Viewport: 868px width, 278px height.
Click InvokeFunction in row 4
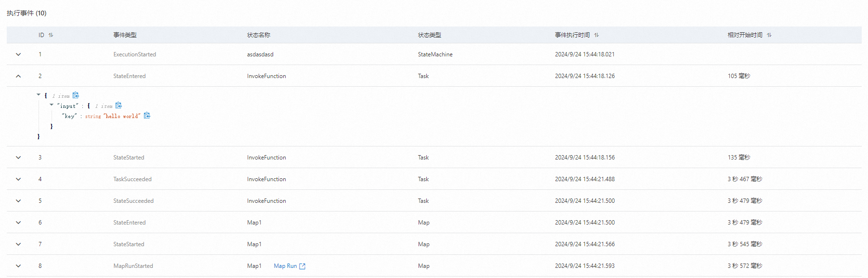click(266, 179)
